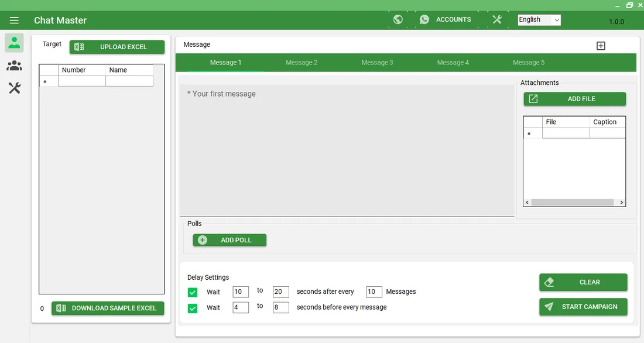
Task: Open the hamburger navigation menu
Action: coord(14,20)
